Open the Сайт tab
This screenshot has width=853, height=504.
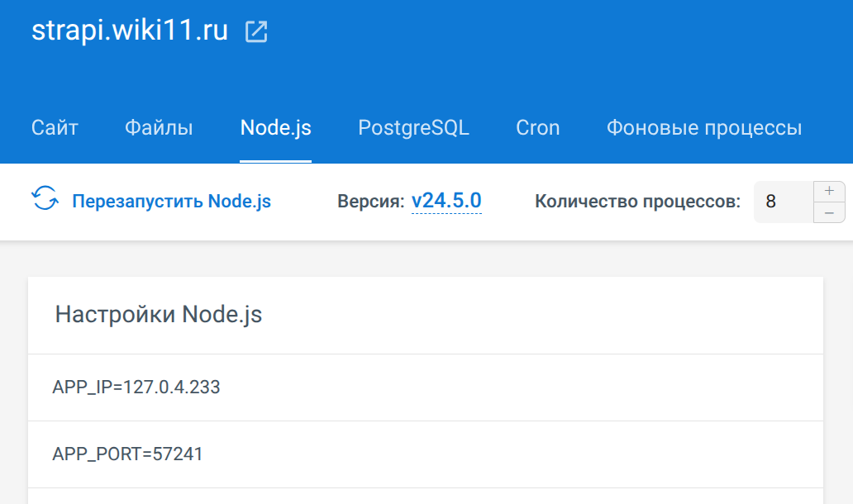point(55,128)
